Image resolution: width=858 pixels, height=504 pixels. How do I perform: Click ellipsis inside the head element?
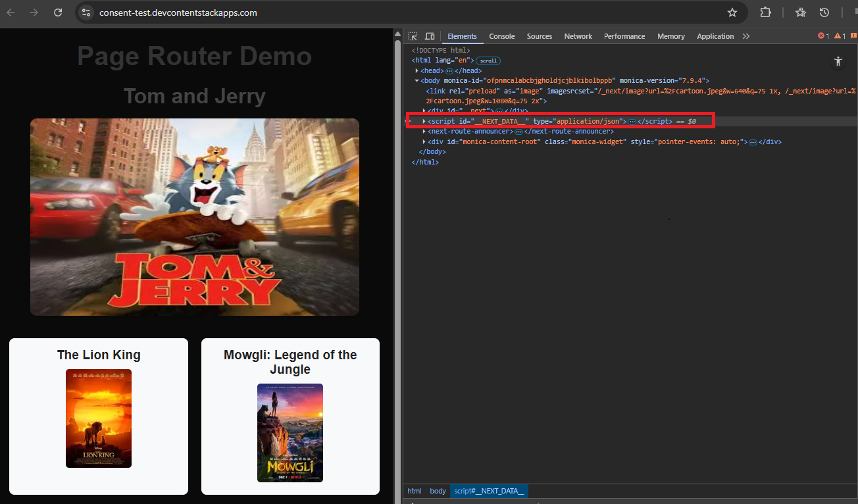click(449, 71)
